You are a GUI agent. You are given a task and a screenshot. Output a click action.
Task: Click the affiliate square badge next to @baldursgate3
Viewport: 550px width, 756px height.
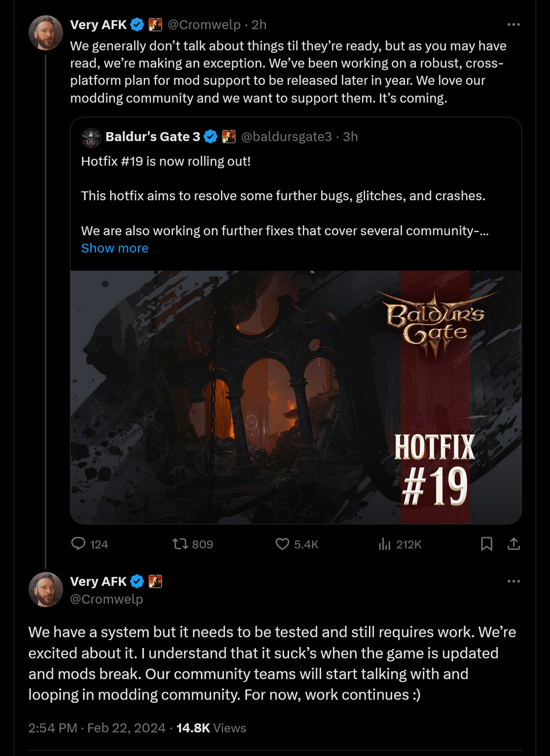coord(229,136)
